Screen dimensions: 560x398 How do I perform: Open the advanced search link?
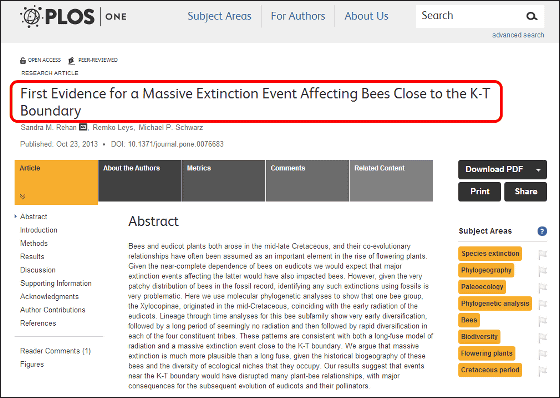click(518, 35)
